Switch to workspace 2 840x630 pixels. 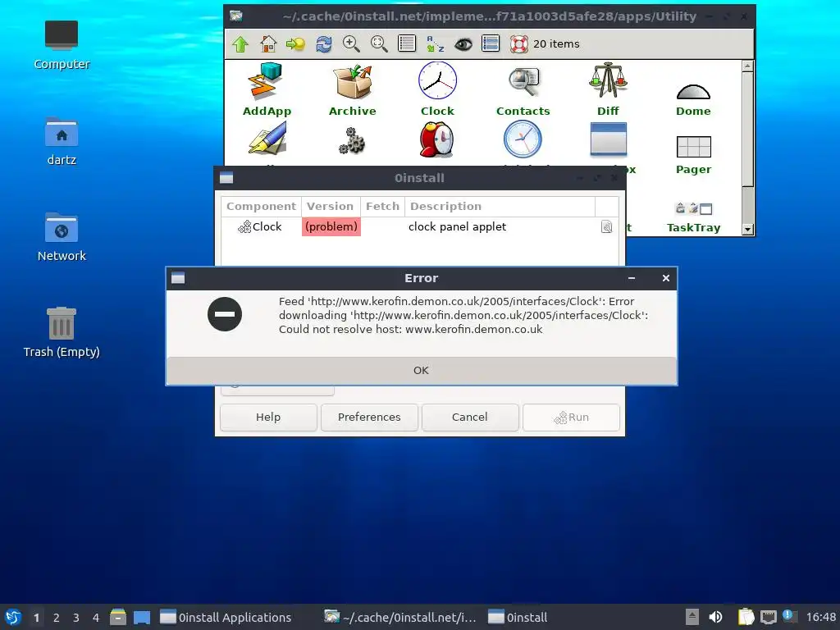click(57, 617)
